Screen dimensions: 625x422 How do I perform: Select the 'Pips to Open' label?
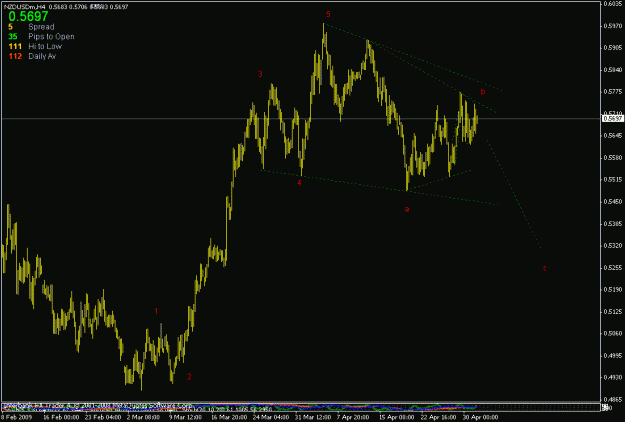[x=51, y=37]
